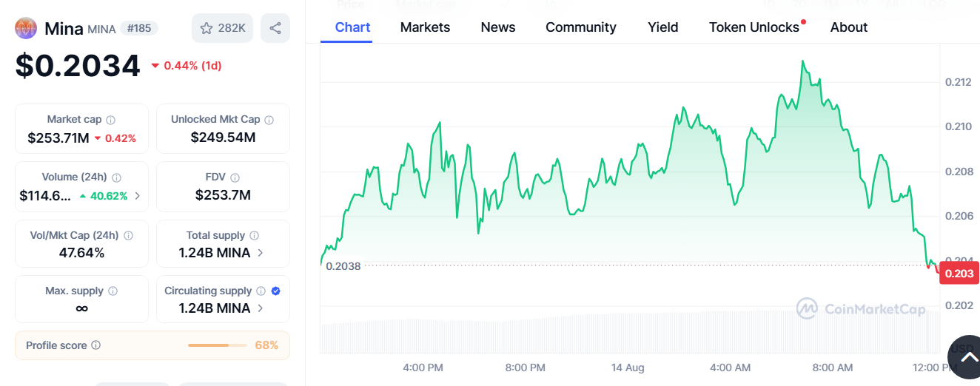
Task: Click the $0.2034 price text
Action: tap(78, 66)
